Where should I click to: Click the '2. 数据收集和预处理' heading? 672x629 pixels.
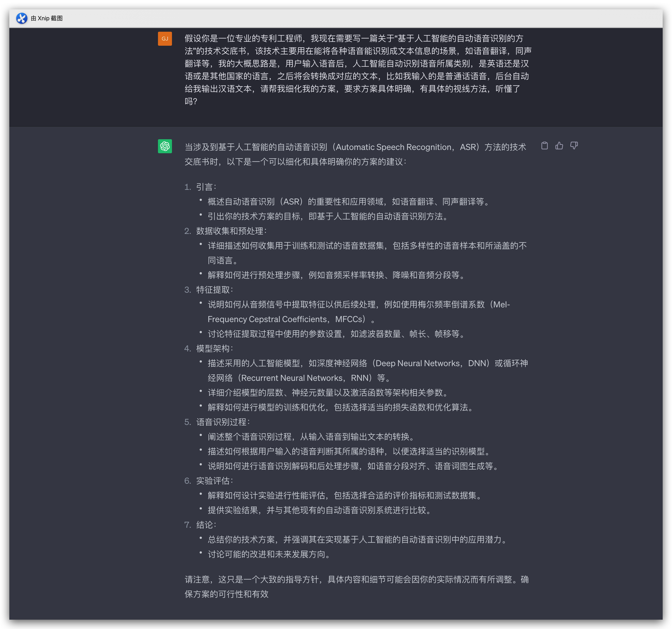tap(231, 231)
